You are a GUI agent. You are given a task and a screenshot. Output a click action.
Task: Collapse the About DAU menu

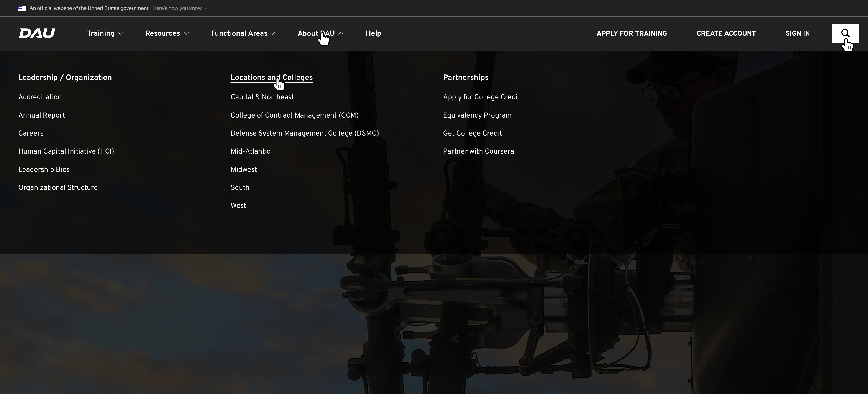tap(320, 33)
